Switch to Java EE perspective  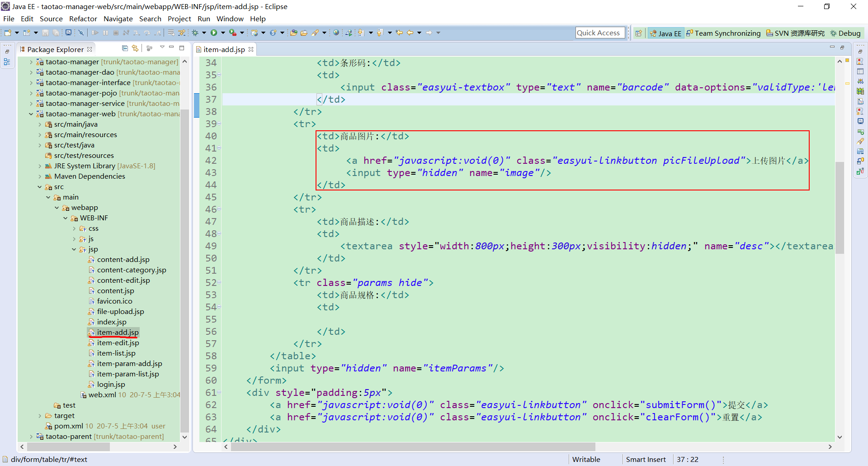coord(665,33)
